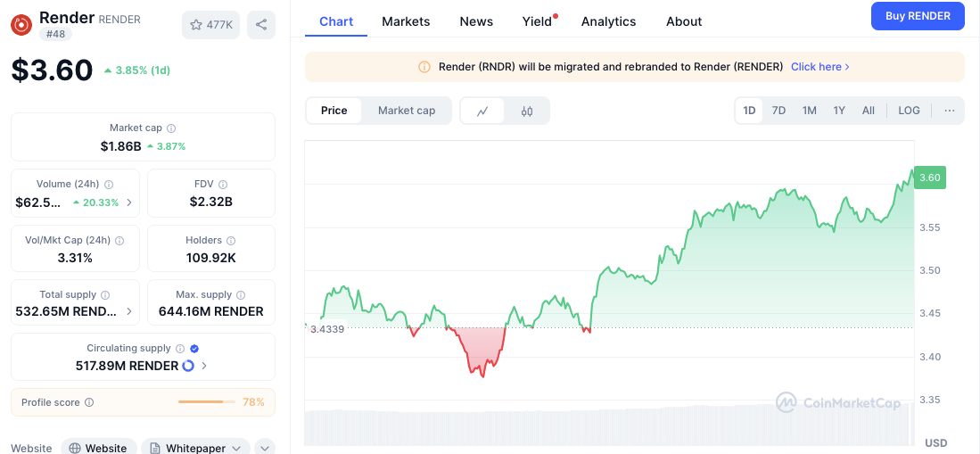Expand the Volume (24h) details chevron
Viewport: 980px width, 454px height.
129,202
